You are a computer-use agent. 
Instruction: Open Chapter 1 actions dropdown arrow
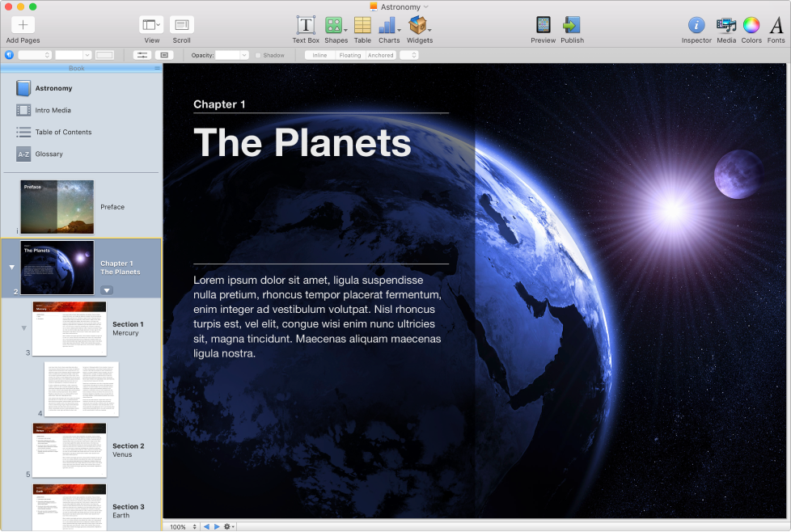pos(107,290)
